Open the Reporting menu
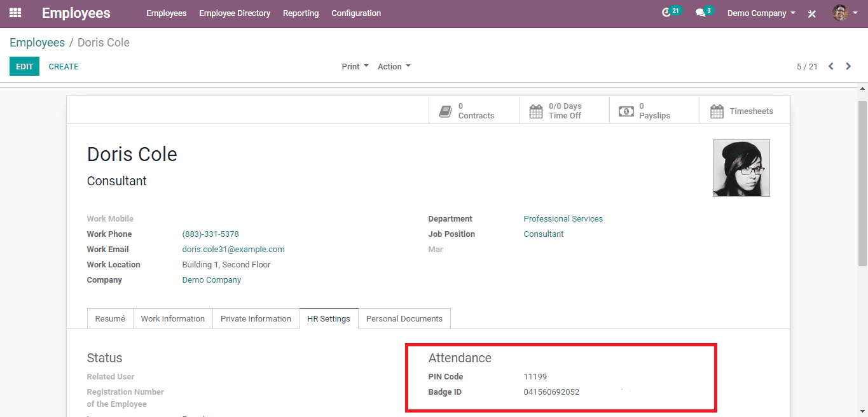The height and width of the screenshot is (417, 868). coord(301,13)
